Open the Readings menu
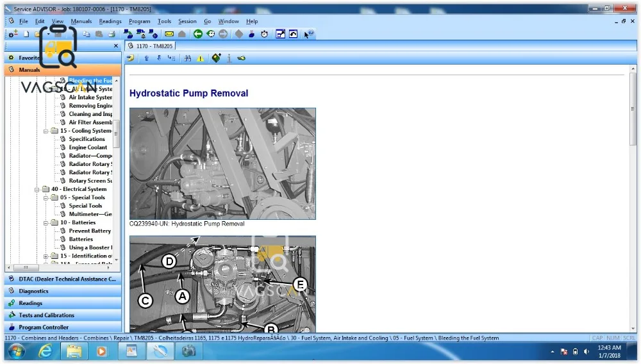Viewport: 641px width, 364px height. [110, 21]
